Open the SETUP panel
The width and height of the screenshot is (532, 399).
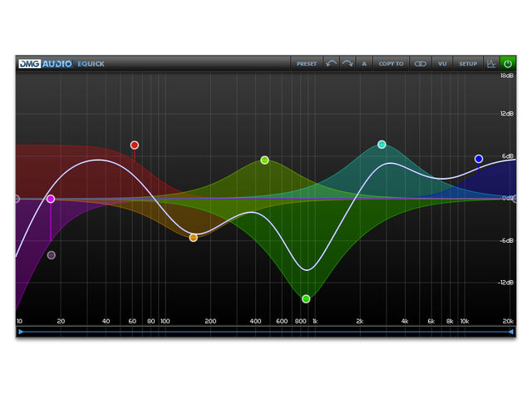[468, 64]
